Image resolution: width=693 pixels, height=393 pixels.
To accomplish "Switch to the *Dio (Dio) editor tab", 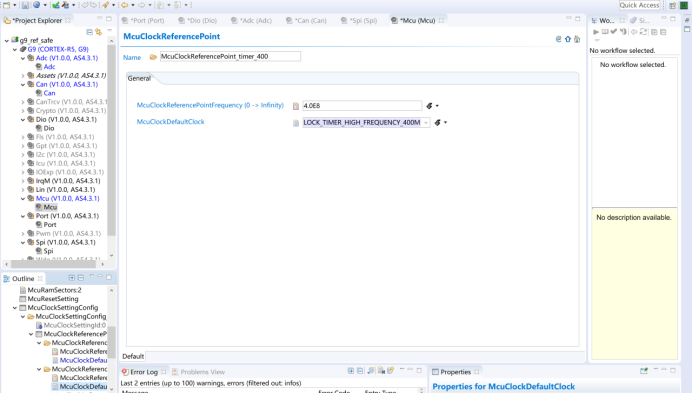I will (x=198, y=20).
